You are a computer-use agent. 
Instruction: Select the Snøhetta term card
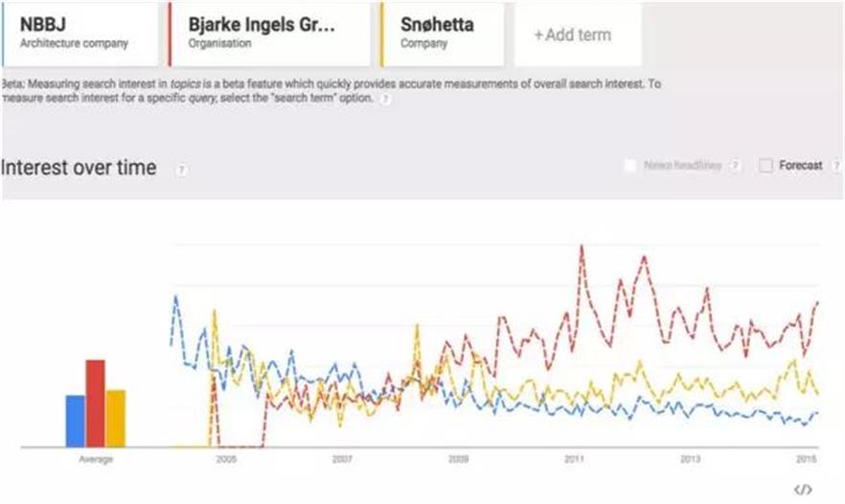pyautogui.click(x=442, y=34)
